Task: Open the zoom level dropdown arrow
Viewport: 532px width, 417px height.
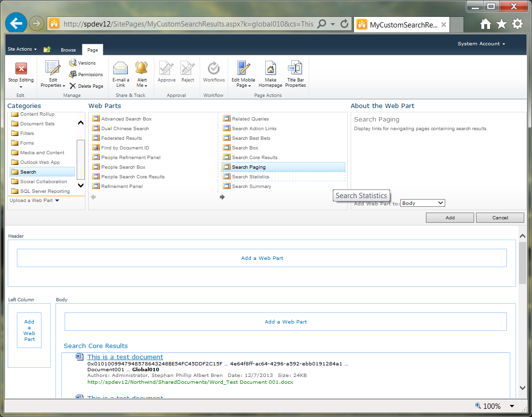Action: [x=512, y=406]
